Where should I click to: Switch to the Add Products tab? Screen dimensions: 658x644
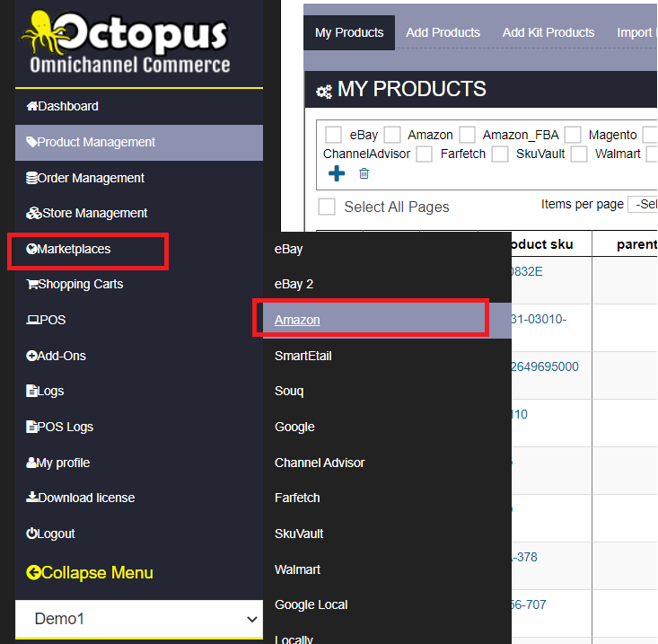pyautogui.click(x=443, y=32)
